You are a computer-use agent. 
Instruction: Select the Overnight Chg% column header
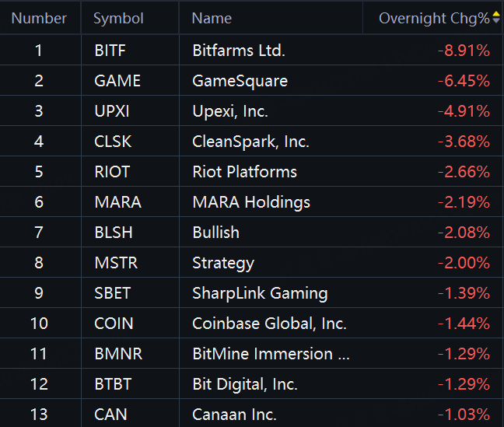pos(434,19)
